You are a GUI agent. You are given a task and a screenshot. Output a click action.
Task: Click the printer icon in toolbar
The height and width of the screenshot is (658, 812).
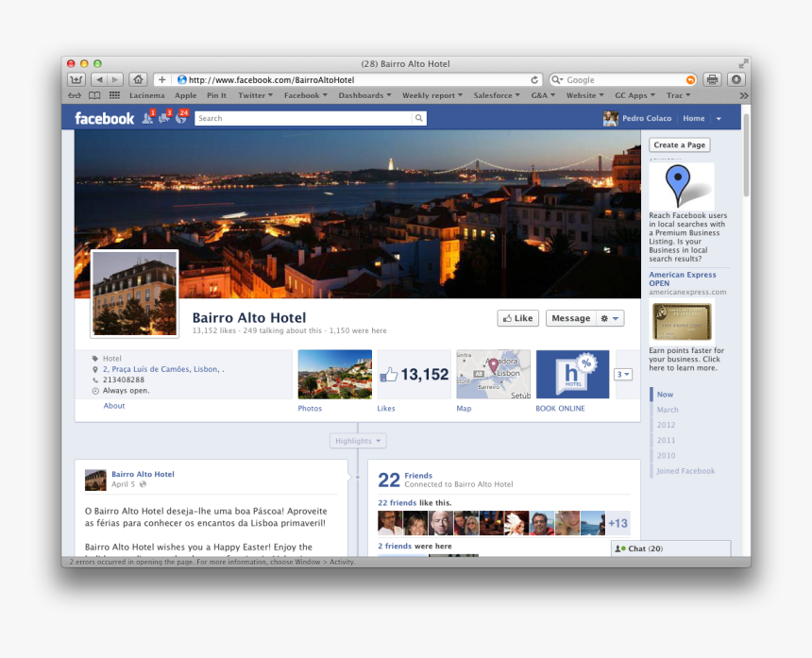[712, 79]
